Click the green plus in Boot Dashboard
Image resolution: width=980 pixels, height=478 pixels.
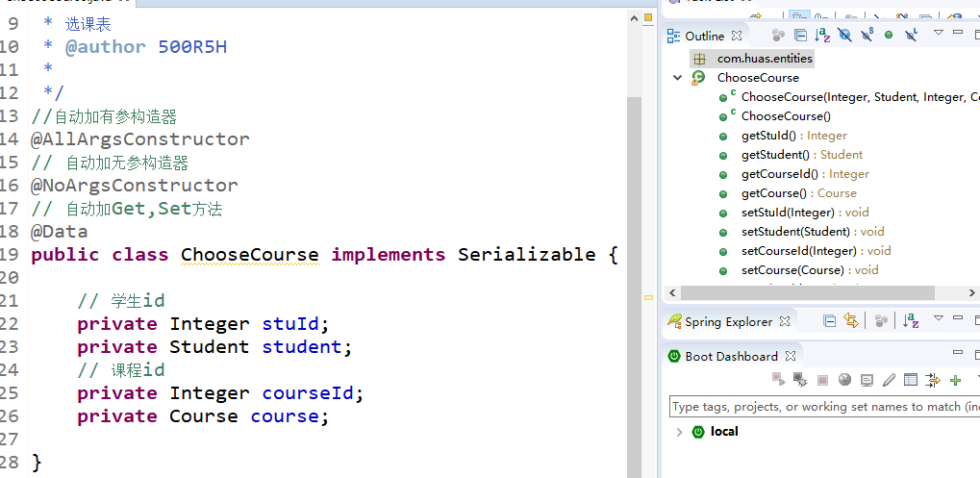coord(955,380)
